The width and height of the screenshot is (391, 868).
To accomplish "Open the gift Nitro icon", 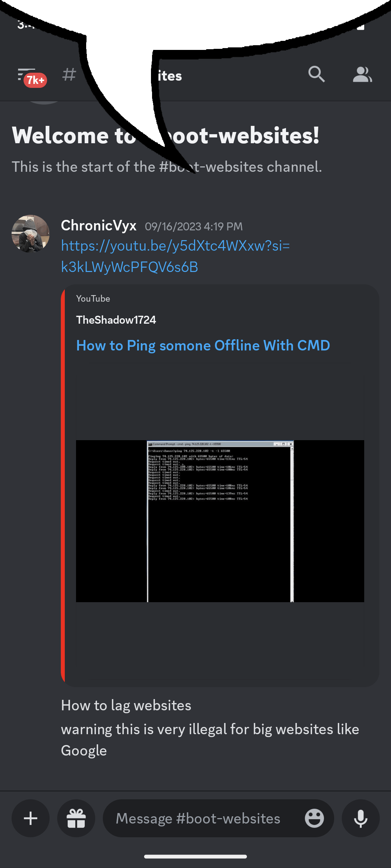I will (x=76, y=818).
